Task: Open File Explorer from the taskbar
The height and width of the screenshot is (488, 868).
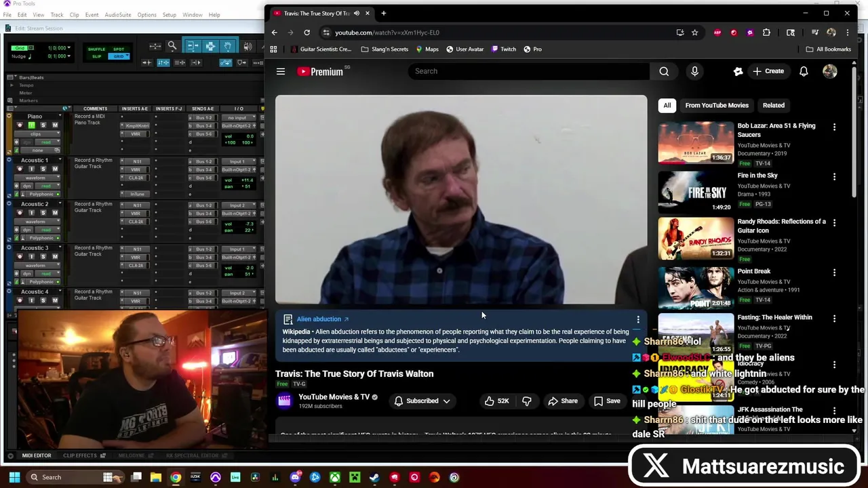Action: 156,477
